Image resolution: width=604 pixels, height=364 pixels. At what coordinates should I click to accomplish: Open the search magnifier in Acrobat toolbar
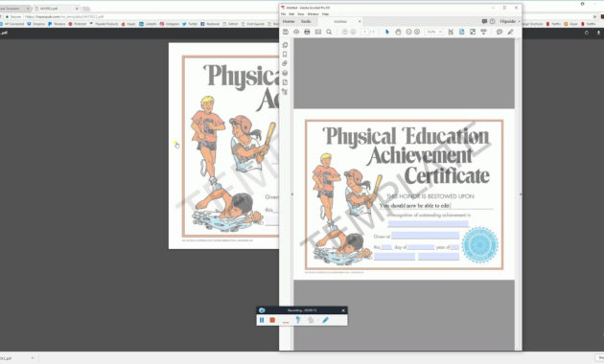(329, 32)
